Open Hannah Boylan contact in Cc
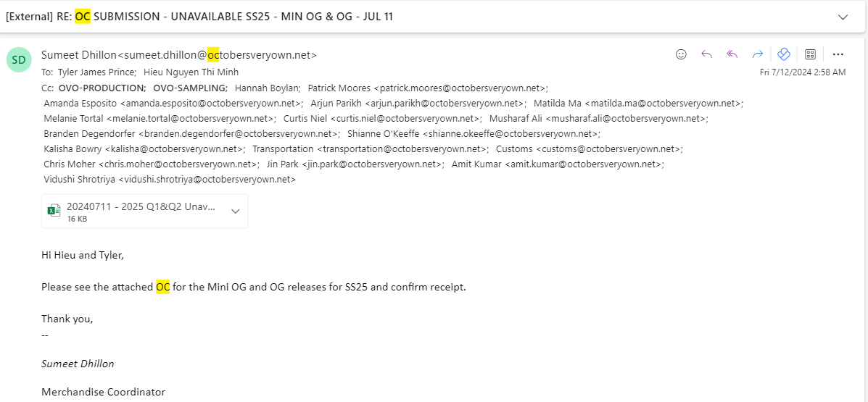 pyautogui.click(x=268, y=88)
